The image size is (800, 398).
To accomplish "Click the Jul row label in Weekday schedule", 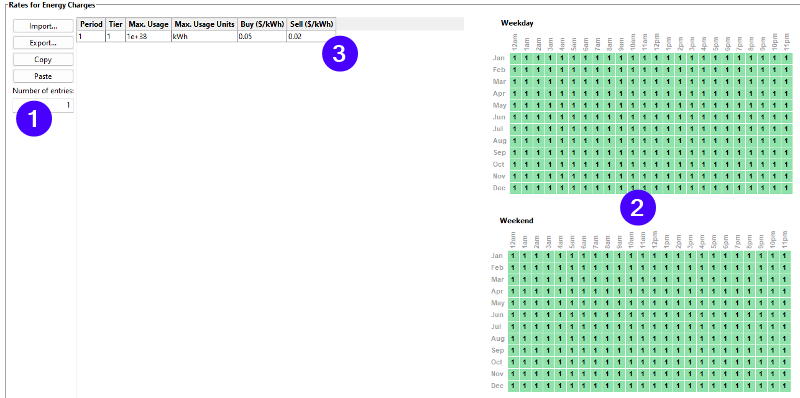I will [499, 129].
